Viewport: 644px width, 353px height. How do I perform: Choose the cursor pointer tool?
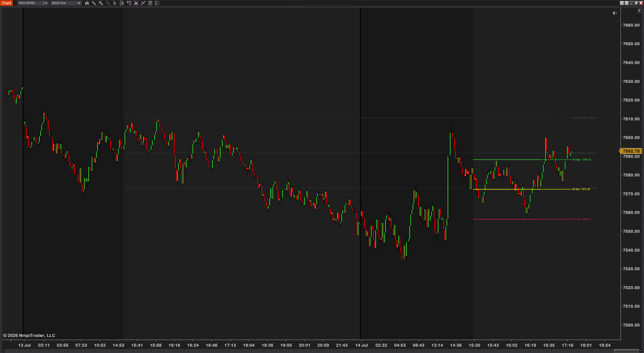pos(115,3)
